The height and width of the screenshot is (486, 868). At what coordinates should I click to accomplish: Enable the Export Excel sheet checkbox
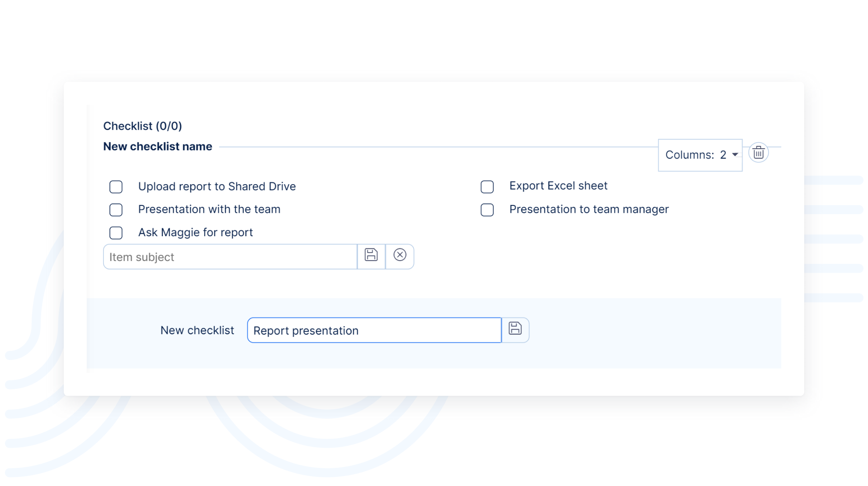(487, 187)
